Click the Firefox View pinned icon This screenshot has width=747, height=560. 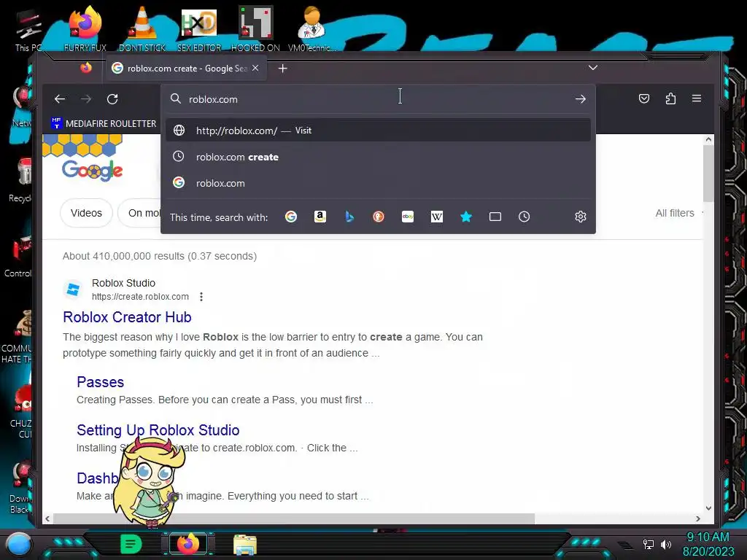(x=86, y=68)
